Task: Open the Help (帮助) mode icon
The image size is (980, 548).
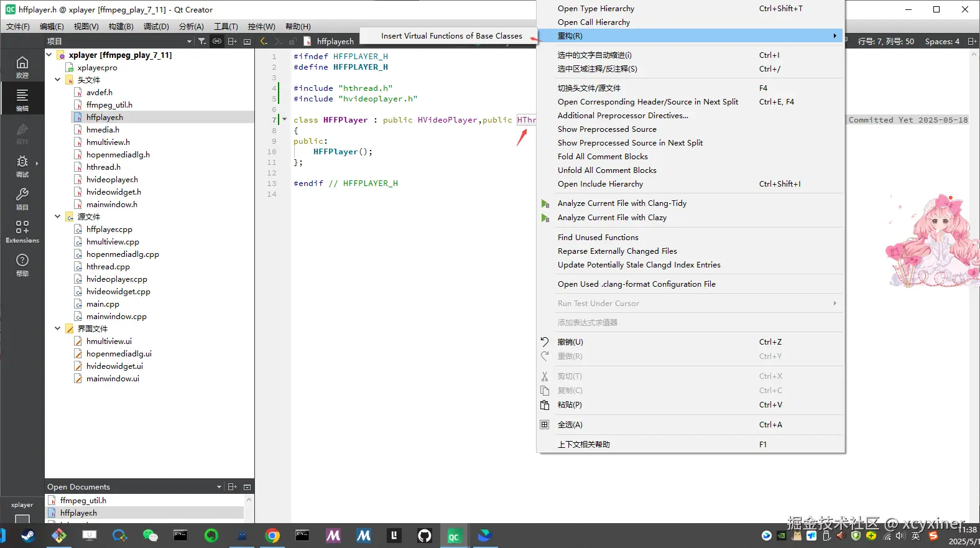Action: click(x=22, y=264)
